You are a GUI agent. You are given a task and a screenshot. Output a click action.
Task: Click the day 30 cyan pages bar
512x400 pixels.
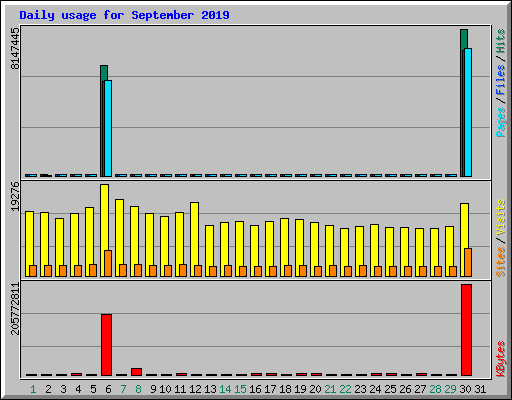tap(468, 112)
